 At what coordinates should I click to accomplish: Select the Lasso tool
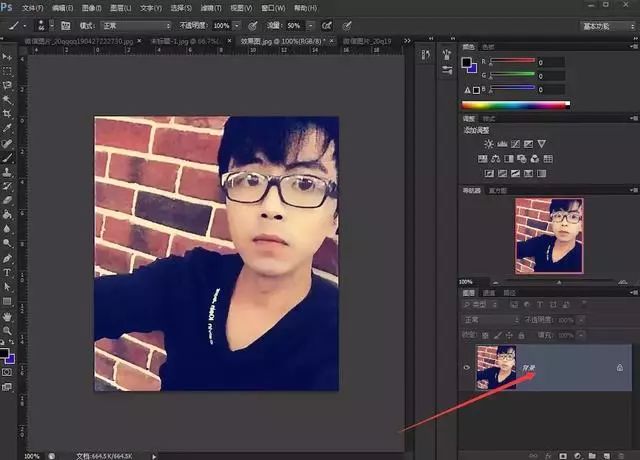point(7,85)
